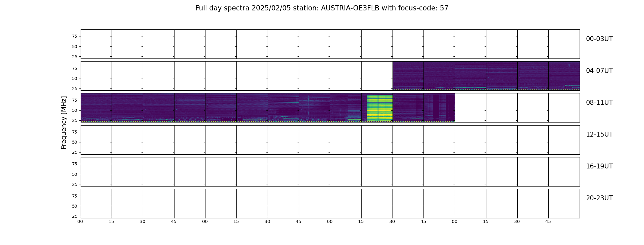Click the '25' tick on the 08-11UT row

(75, 120)
